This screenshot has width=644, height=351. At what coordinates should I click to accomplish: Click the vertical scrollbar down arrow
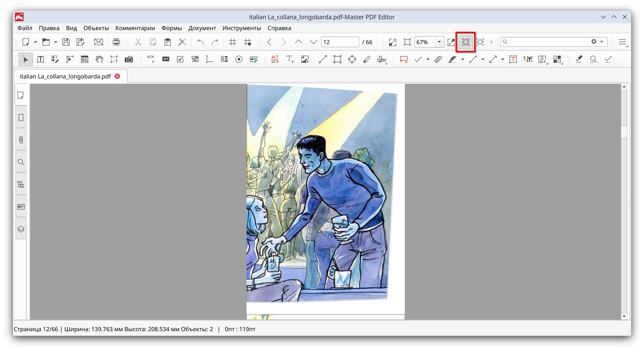tap(624, 316)
